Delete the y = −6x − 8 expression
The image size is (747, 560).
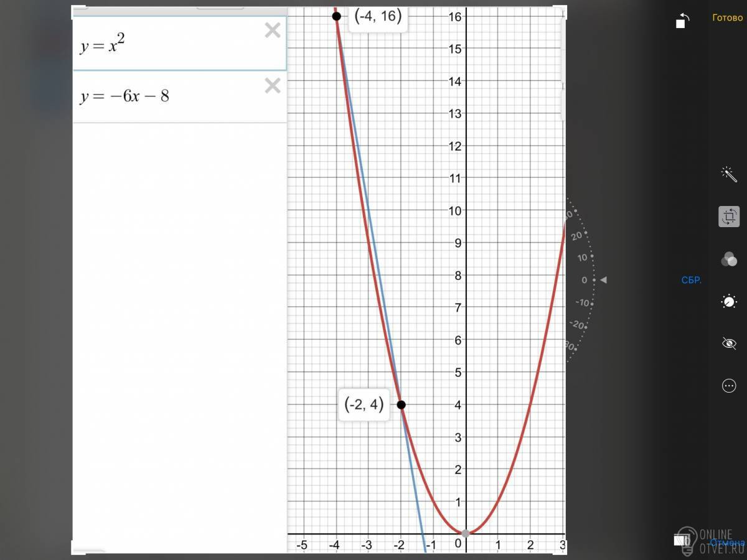273,85
